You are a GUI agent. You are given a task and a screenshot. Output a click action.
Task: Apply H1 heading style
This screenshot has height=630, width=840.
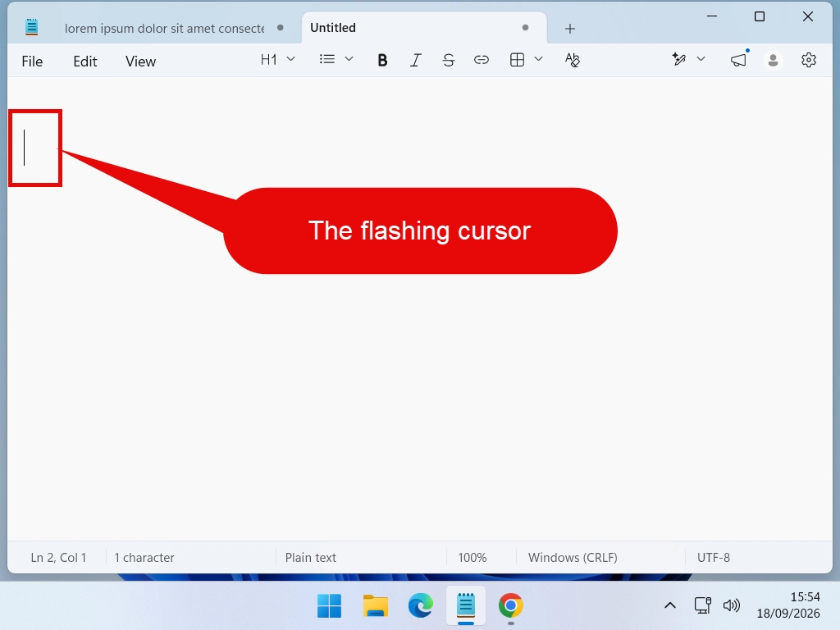coord(269,59)
